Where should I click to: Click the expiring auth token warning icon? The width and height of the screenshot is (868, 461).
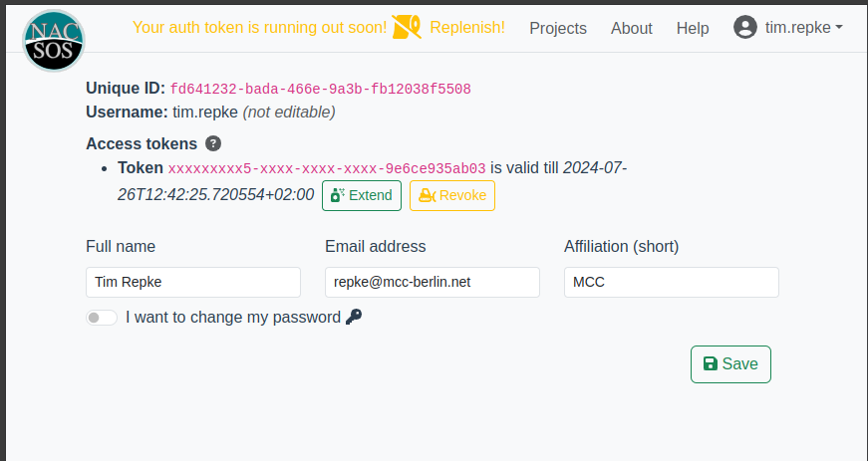pyautogui.click(x=407, y=28)
